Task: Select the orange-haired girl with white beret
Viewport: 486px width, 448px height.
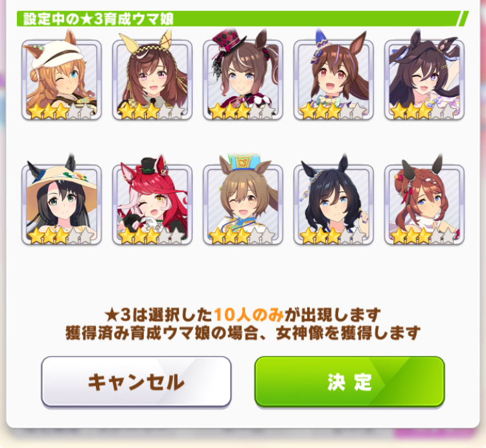Action: pyautogui.click(x=62, y=80)
